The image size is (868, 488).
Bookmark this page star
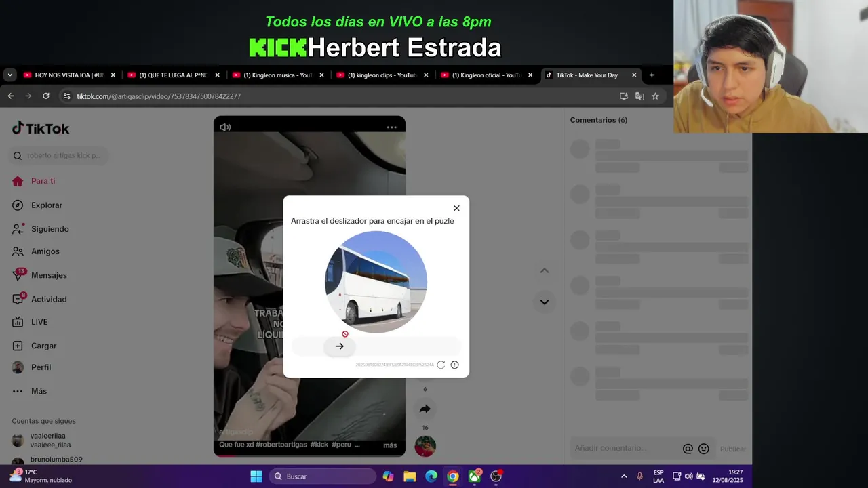click(655, 96)
